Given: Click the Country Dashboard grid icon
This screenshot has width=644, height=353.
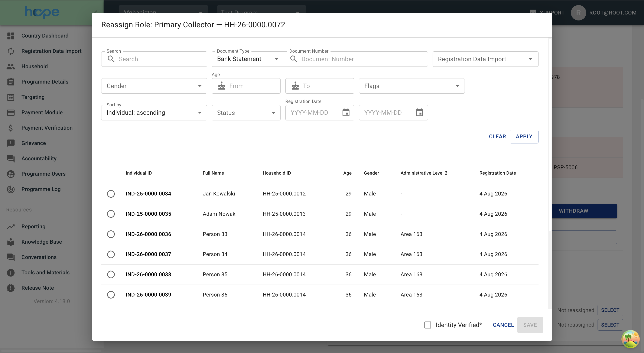Looking at the screenshot, I should pyautogui.click(x=11, y=36).
